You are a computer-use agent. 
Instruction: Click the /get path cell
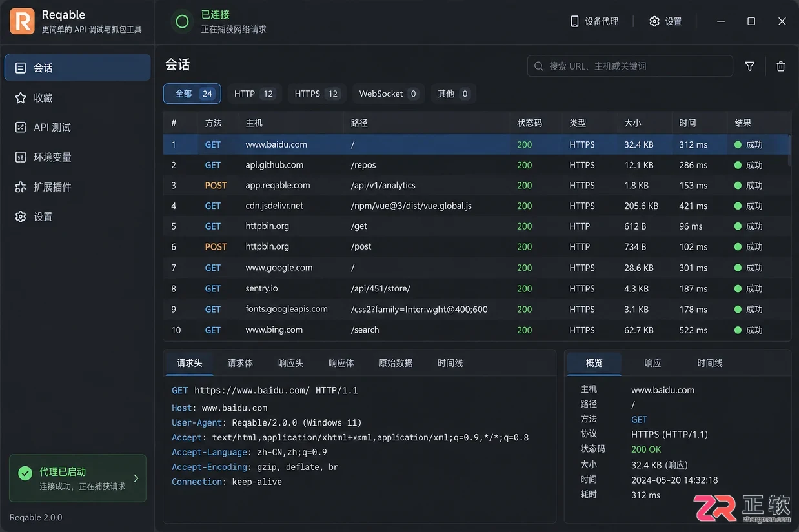click(x=359, y=226)
